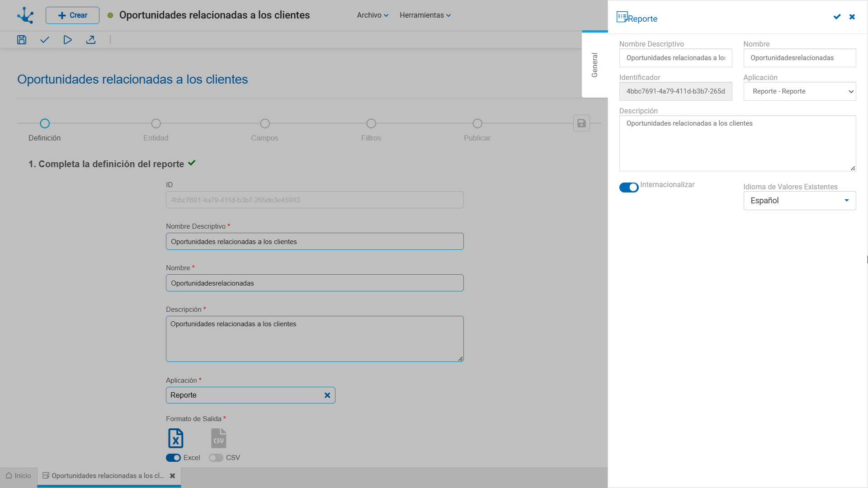Click the export share icon in toolbar

(x=91, y=40)
